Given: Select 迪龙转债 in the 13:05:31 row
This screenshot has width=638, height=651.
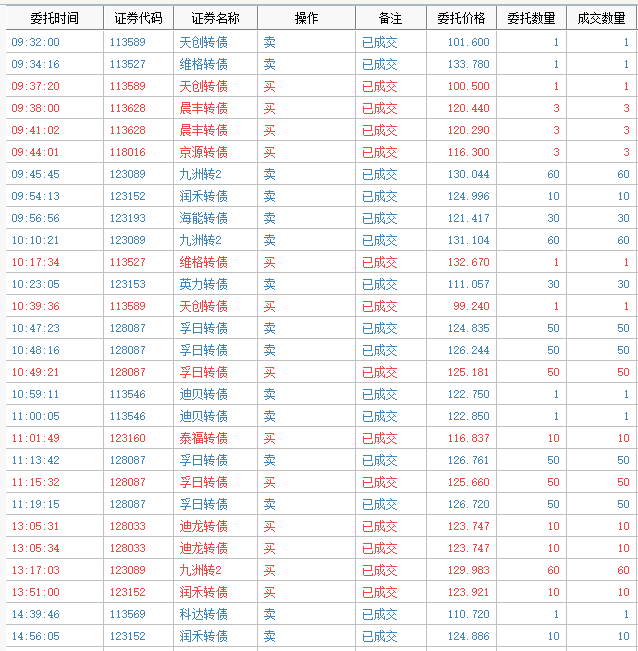Looking at the screenshot, I should [203, 526].
